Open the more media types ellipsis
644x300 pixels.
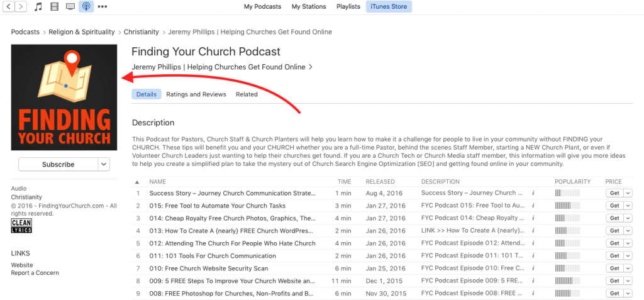pos(103,6)
